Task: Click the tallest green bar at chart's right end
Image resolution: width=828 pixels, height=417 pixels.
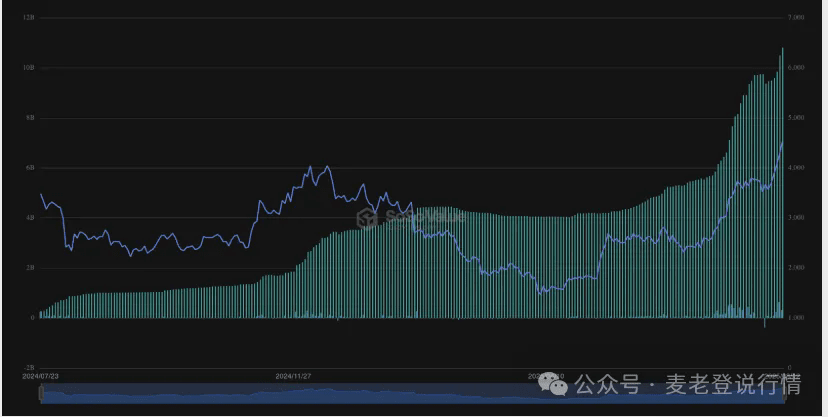Action: [x=783, y=183]
